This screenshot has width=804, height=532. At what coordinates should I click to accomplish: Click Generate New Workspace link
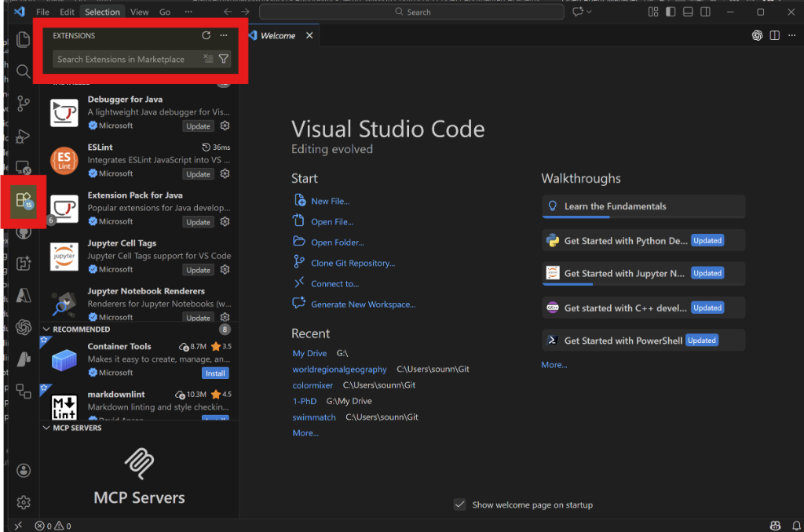point(363,304)
